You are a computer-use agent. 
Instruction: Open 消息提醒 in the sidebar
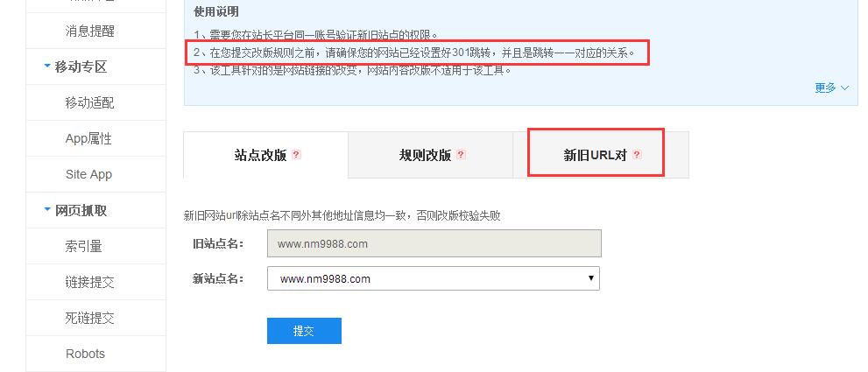(89, 31)
